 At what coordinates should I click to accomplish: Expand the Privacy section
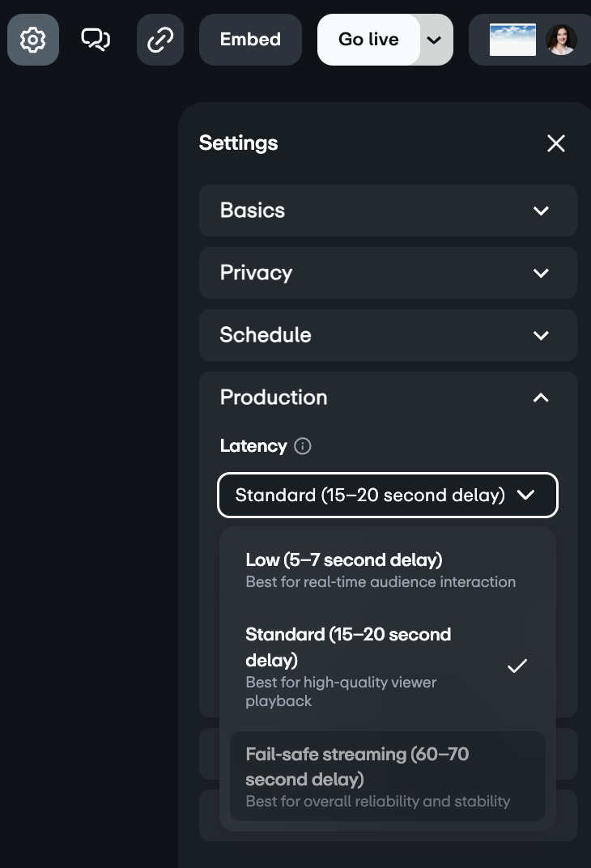pos(388,273)
